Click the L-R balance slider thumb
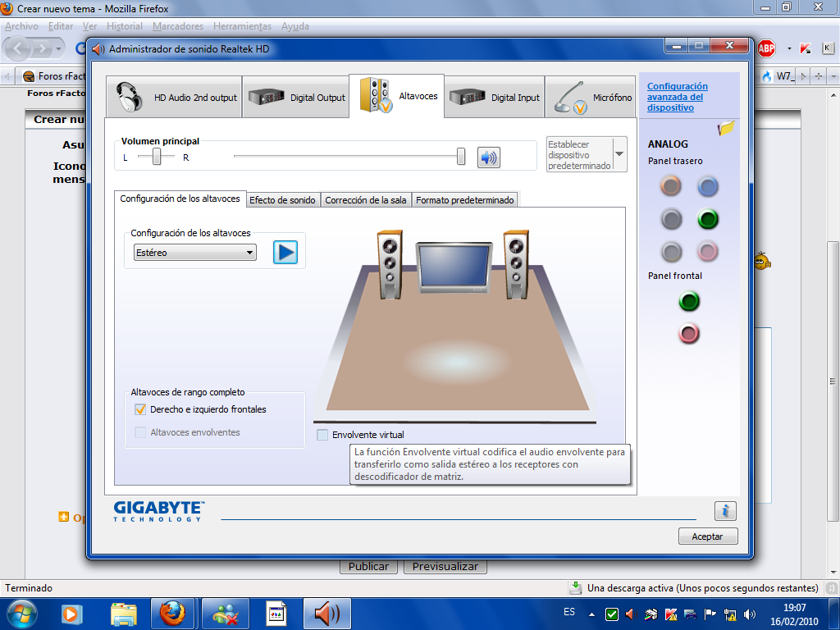Screen dimensions: 840x630 click(x=157, y=157)
